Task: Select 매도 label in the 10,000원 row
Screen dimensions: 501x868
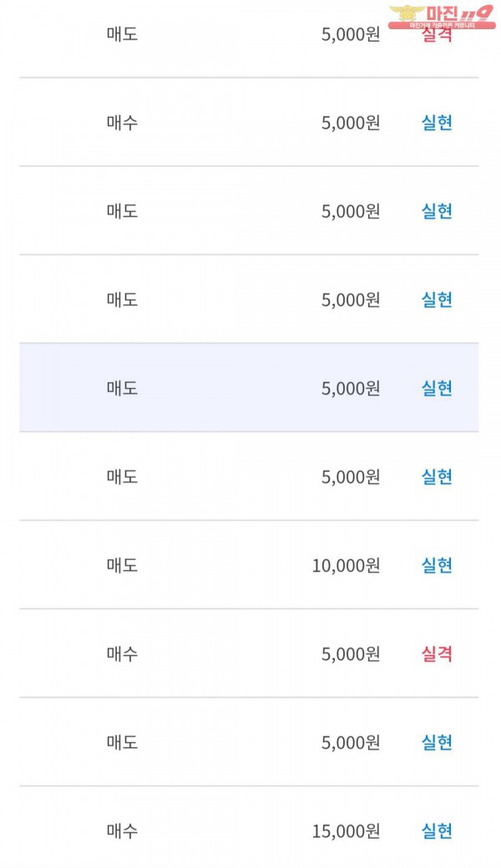Action: [x=122, y=566]
